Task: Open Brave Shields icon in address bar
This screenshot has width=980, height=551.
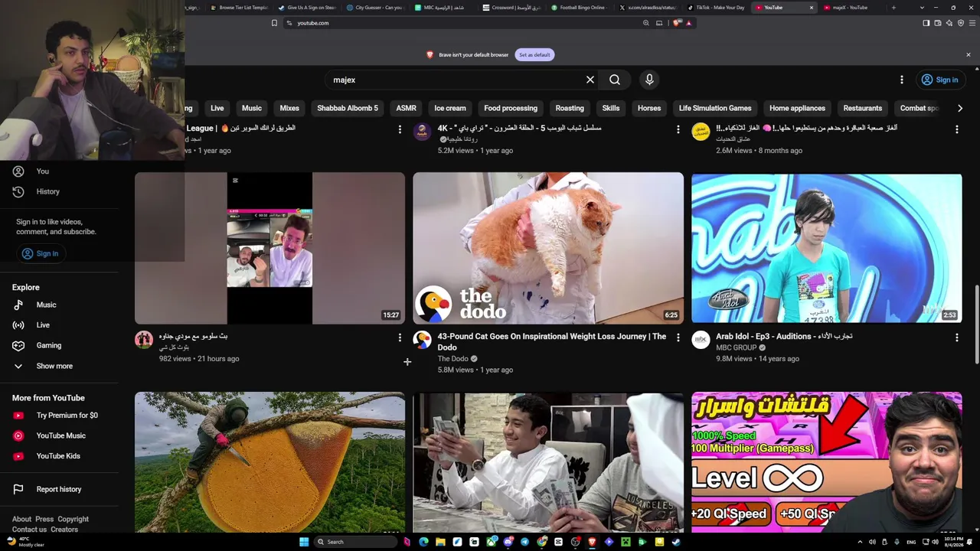Action: point(677,23)
